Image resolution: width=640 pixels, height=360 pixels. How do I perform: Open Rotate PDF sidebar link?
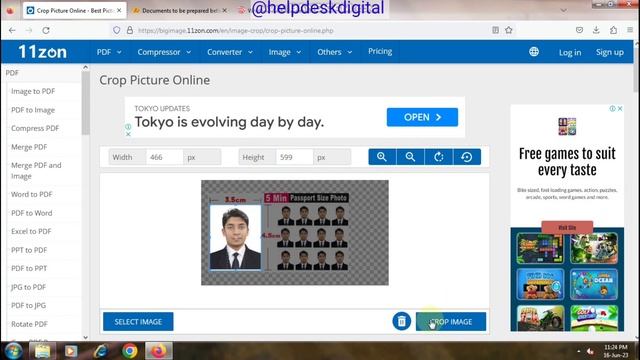tap(29, 324)
